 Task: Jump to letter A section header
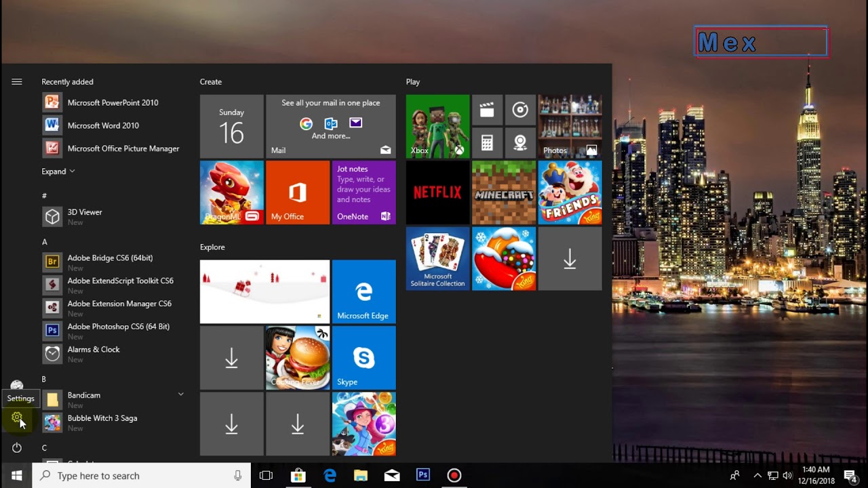(x=45, y=242)
